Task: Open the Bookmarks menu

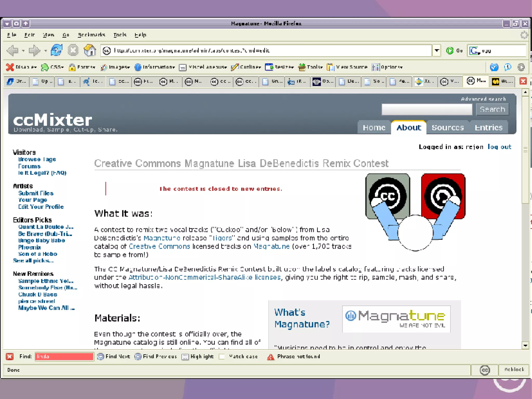Action: coord(91,35)
